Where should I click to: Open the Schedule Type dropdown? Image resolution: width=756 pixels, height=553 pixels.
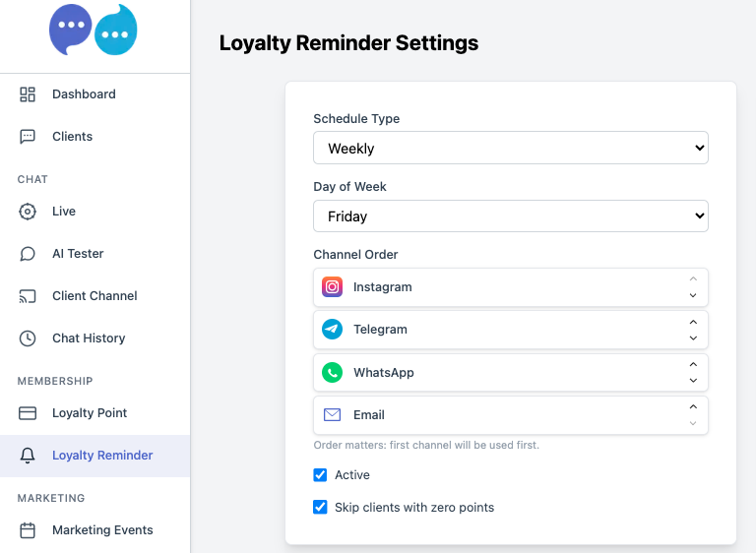point(511,148)
